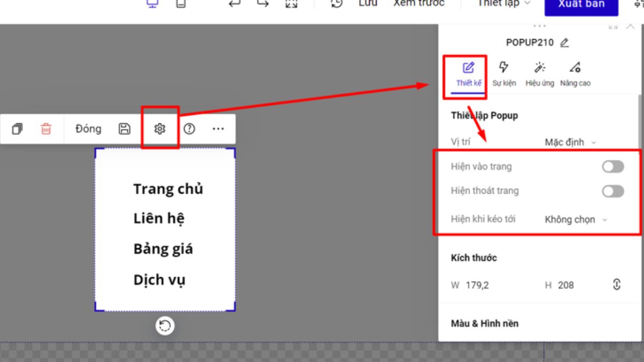Click the history restore icon

coord(335,3)
